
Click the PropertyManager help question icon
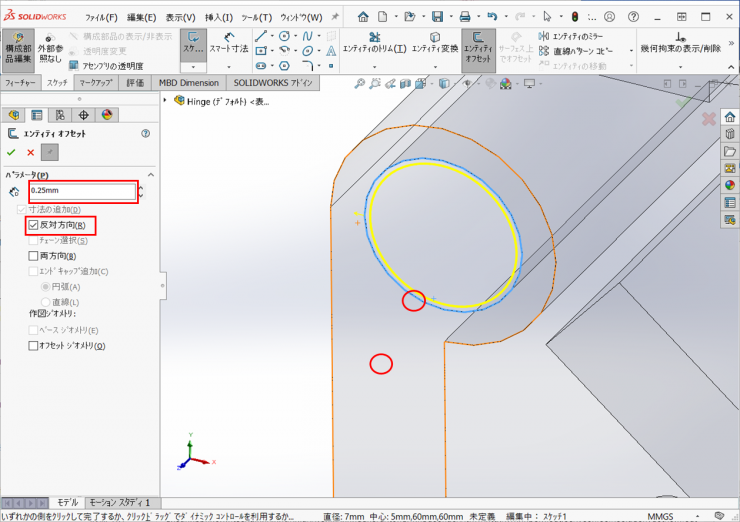pyautogui.click(x=146, y=133)
